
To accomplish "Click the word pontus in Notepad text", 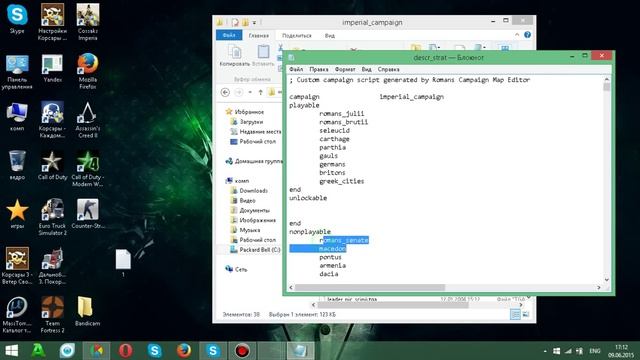I will 330,257.
